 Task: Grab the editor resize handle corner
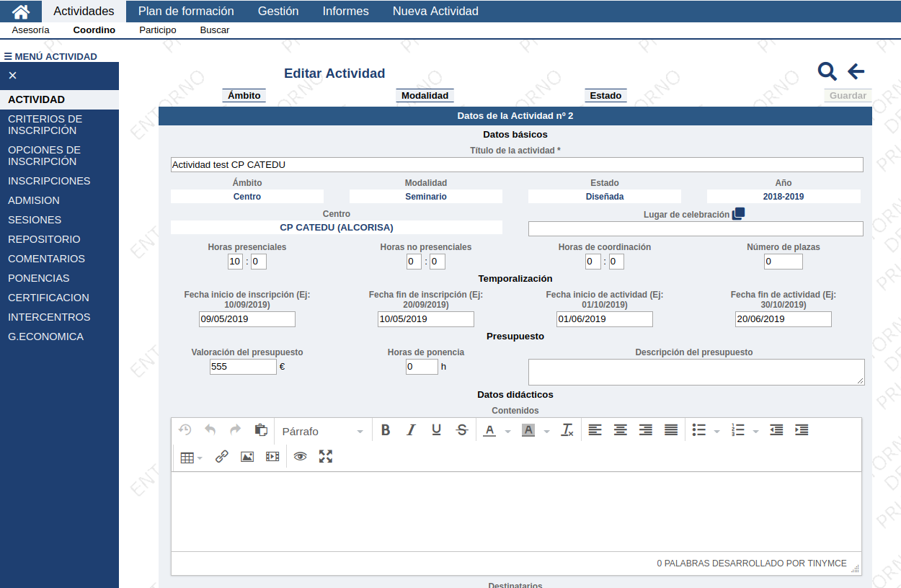point(856,569)
